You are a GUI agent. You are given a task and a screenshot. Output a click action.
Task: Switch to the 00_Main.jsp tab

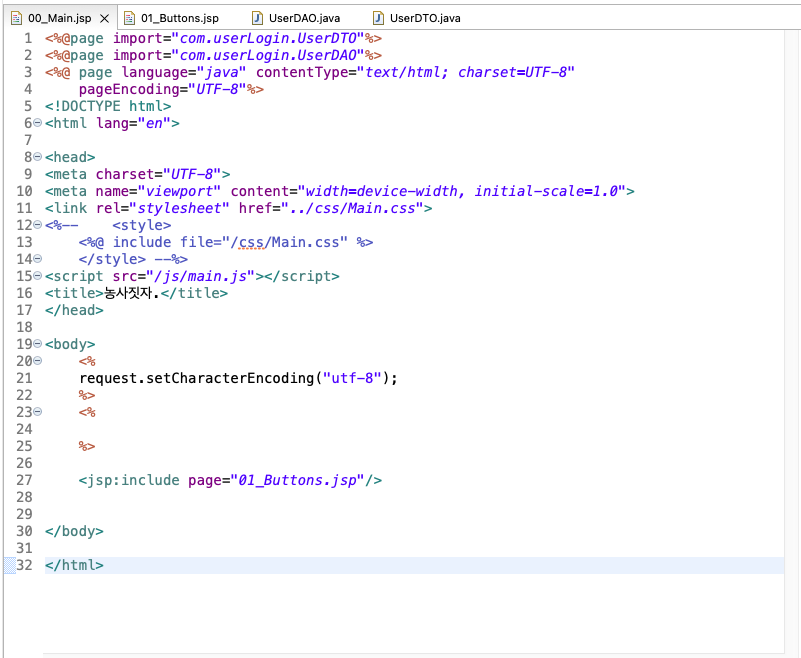(60, 18)
